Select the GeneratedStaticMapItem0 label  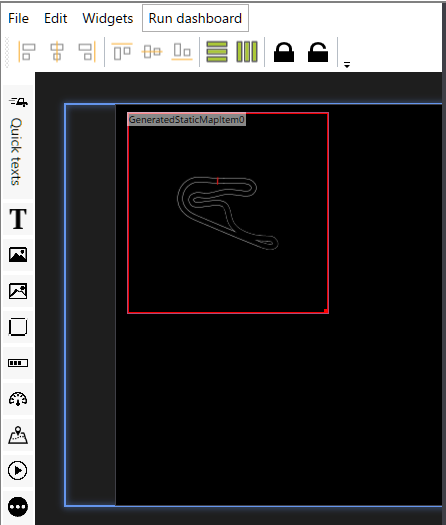(187, 120)
